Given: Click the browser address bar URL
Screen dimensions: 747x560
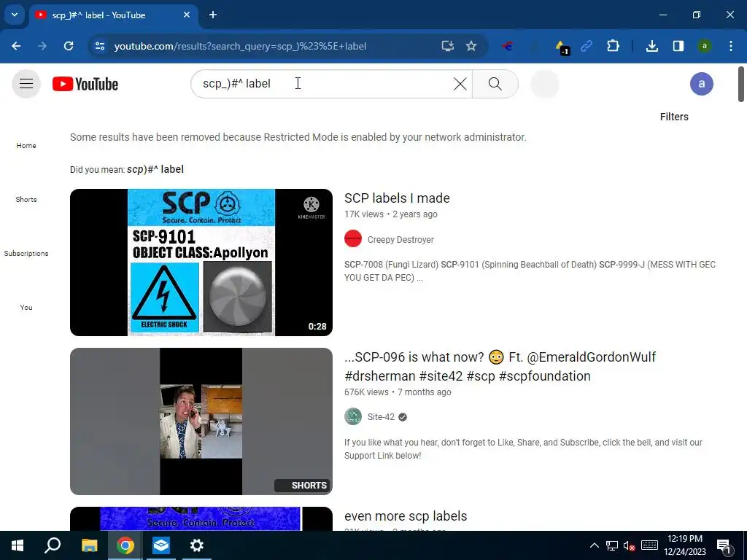Looking at the screenshot, I should 240,46.
